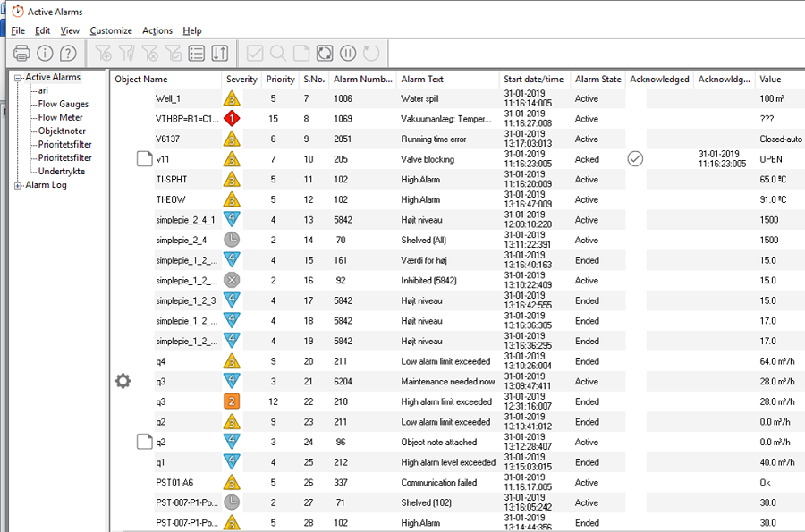Viewport: 805px width, 532px height.
Task: Click the Print icon in the toolbar
Action: 21,53
